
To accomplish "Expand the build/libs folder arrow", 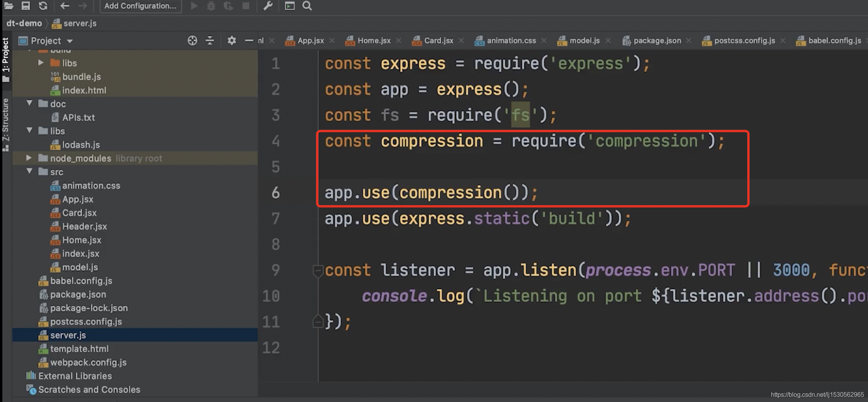I will tap(41, 63).
